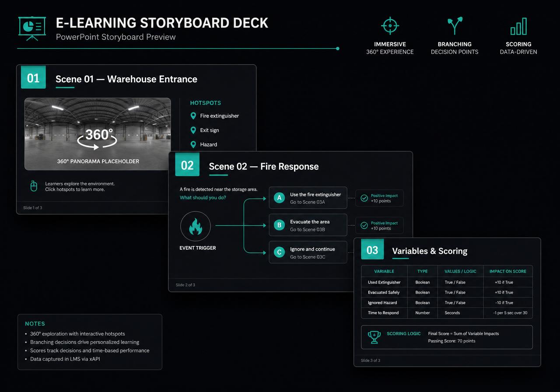Screen dimensions: 560x392
Task: Click the 'Time to Respond' table cell
Action: tap(383, 313)
